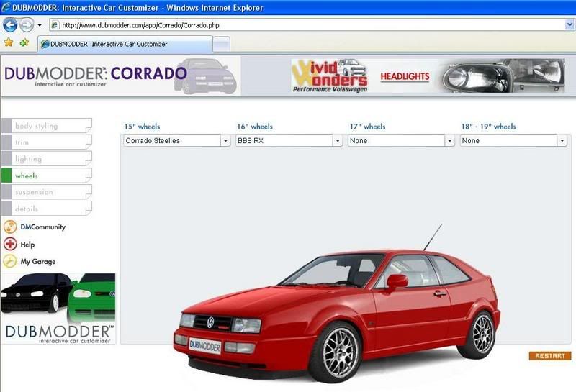This screenshot has height=392, width=576.
Task: Click the orange RESTART button
Action: pos(550,355)
